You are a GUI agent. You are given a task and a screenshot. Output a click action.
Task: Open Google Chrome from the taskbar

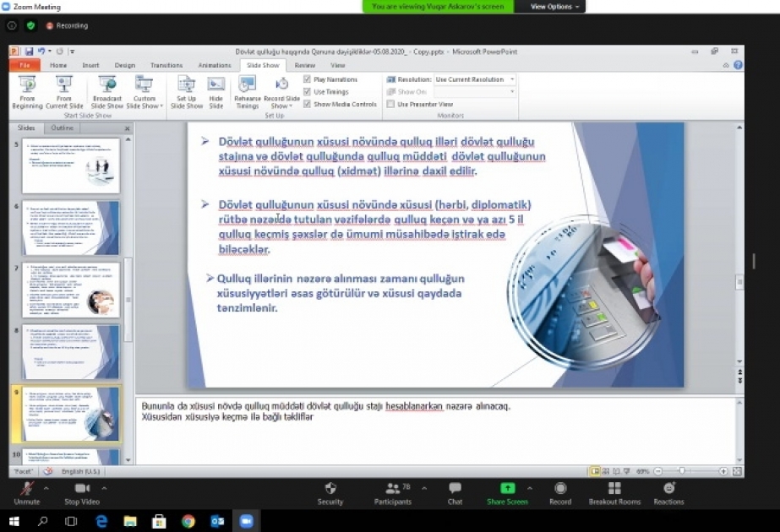coord(188,521)
